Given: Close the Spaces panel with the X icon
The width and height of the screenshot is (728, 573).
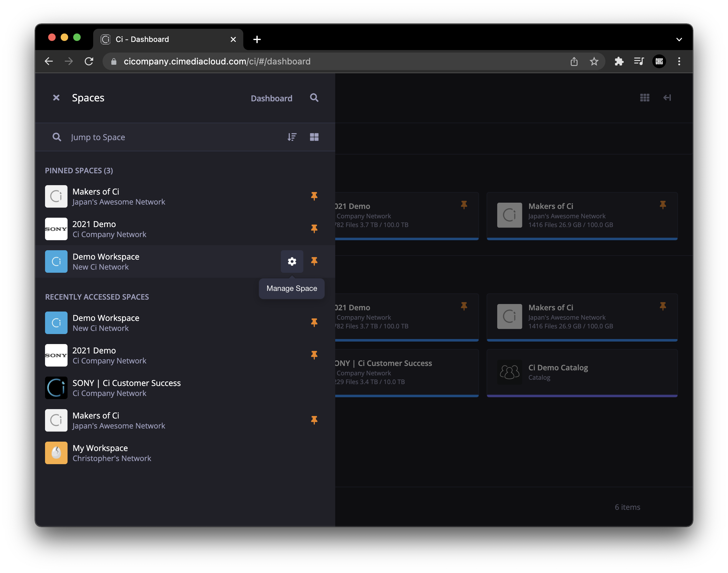Looking at the screenshot, I should (x=56, y=98).
